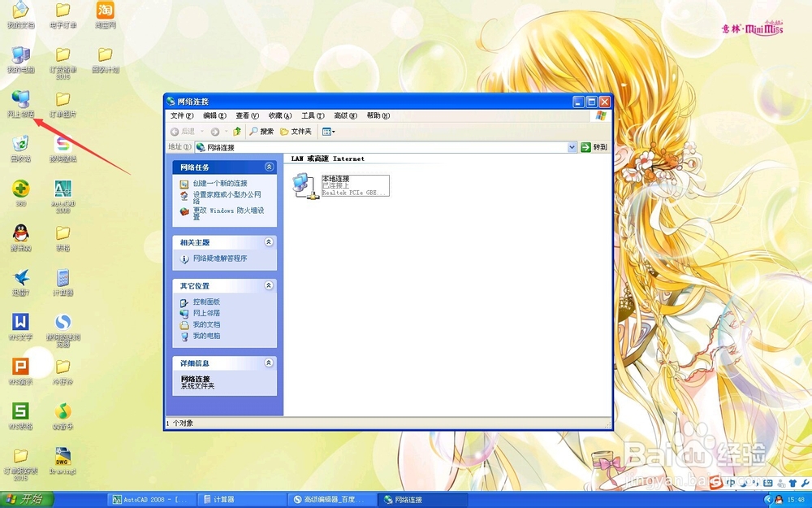This screenshot has height=508, width=812.
Task: Select the 腾讯QQ penguin desktop icon
Action: 21,238
